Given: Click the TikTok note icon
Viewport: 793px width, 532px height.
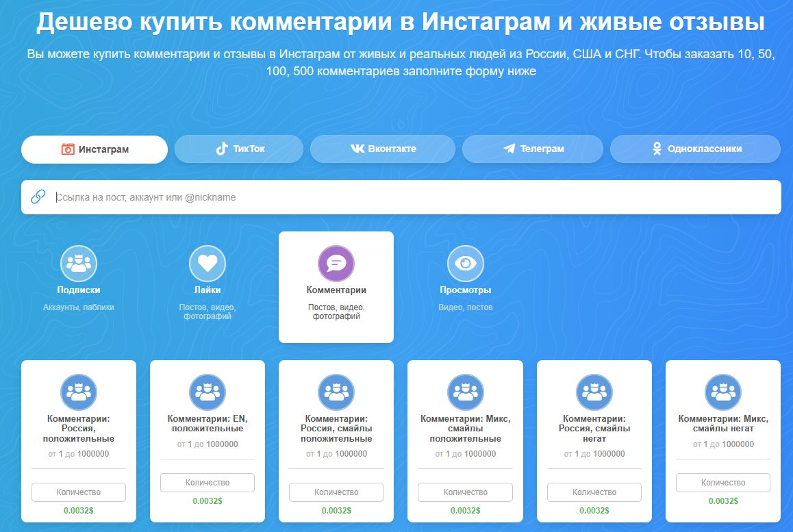Looking at the screenshot, I should (222, 148).
